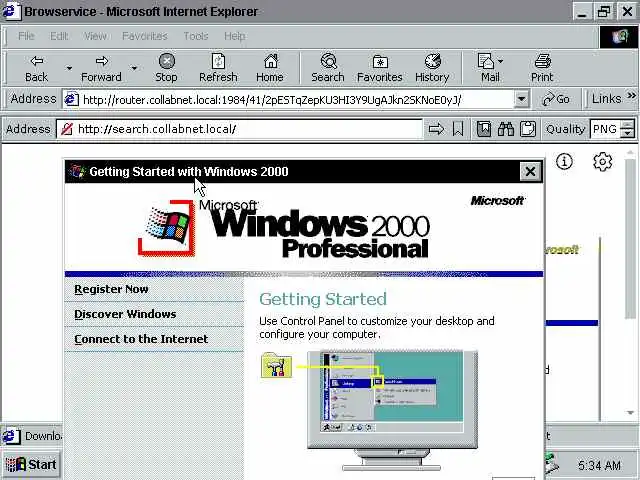Open the Tools menu
Viewport: 640px width, 480px height.
[196, 36]
